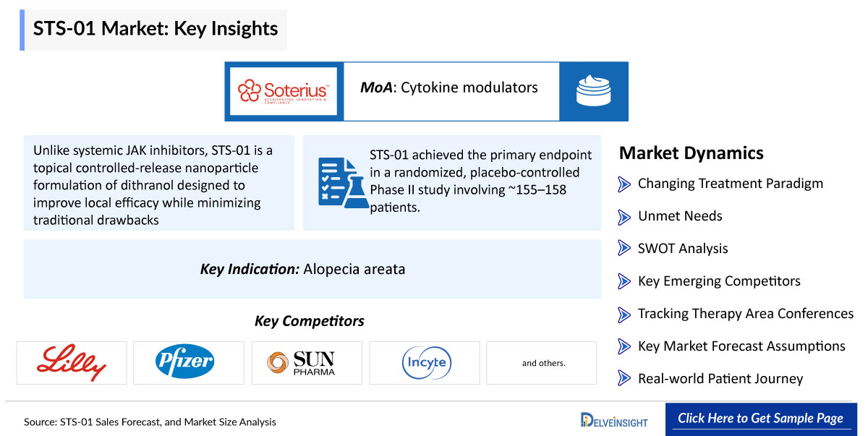Select the Key Indication Alopecia areata panel
Screen dimensions: 868x436
(312, 270)
